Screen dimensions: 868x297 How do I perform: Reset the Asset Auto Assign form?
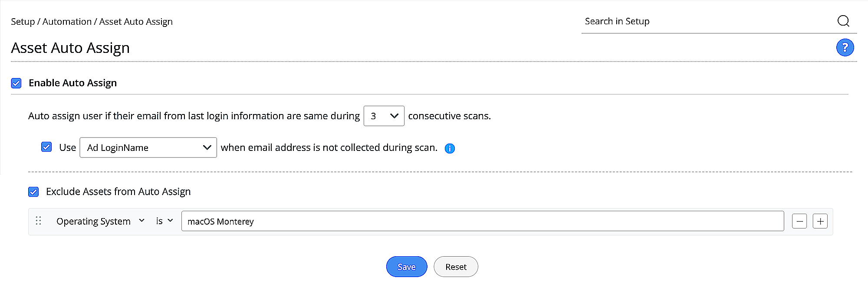(456, 267)
